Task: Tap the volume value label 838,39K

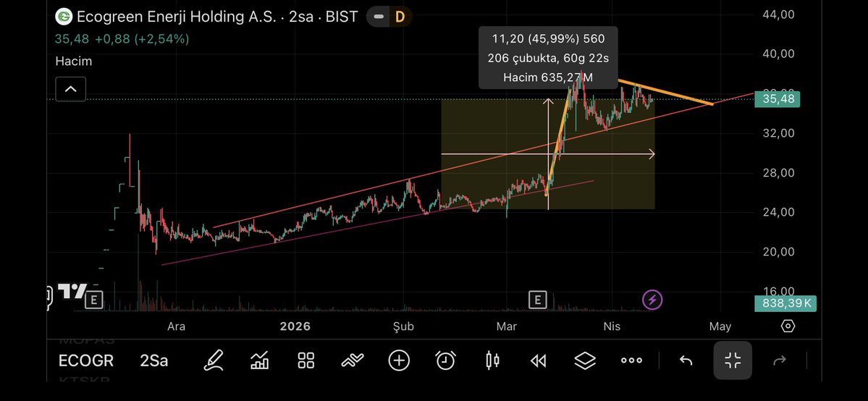Action: (785, 303)
